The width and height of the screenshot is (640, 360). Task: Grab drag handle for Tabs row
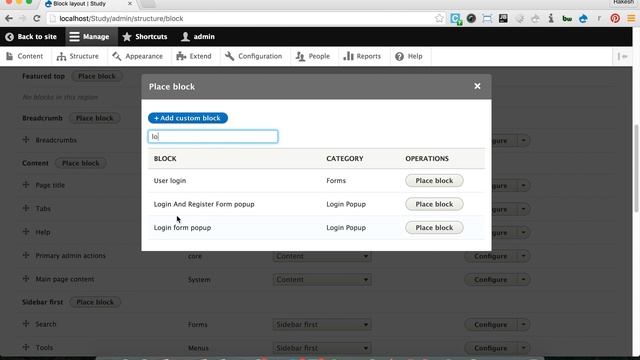pos(26,208)
